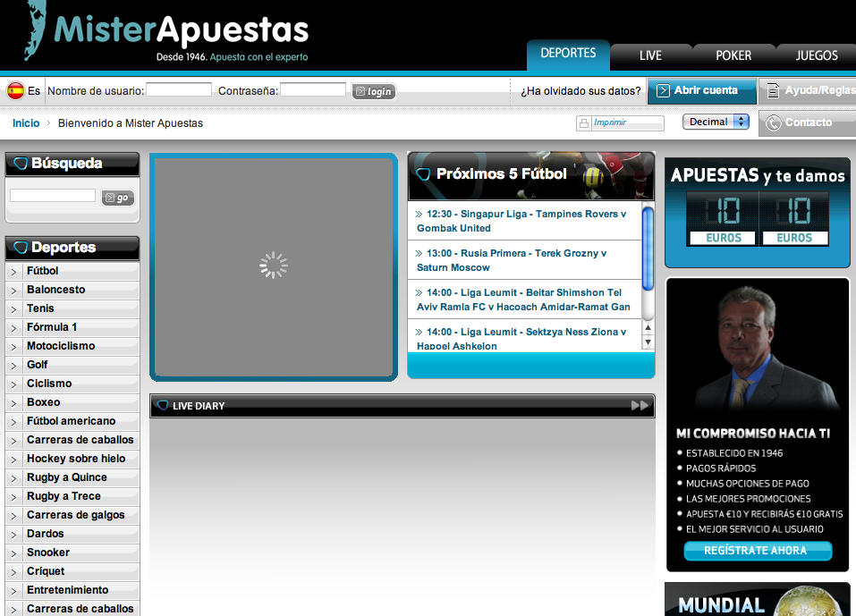This screenshot has height=616, width=856.
Task: Open Beitar Shimshon v Hacoach Amidar match
Action: click(523, 300)
